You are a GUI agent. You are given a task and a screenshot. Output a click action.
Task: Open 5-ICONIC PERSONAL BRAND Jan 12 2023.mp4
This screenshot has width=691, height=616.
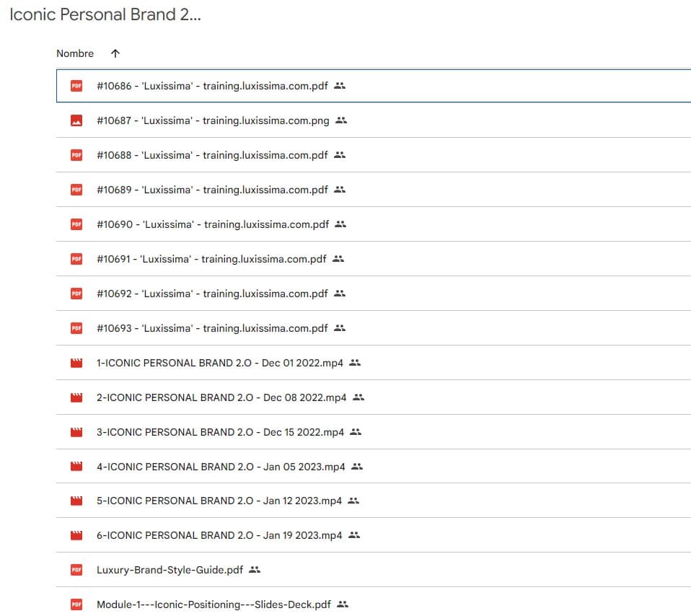pyautogui.click(x=219, y=501)
